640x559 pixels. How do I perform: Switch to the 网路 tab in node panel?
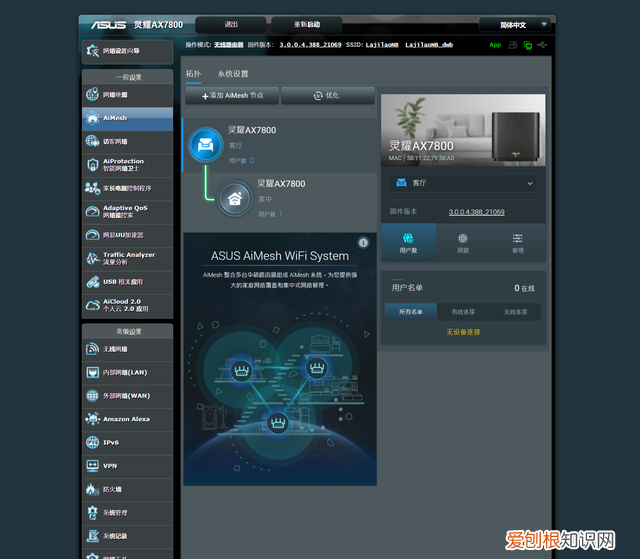463,241
